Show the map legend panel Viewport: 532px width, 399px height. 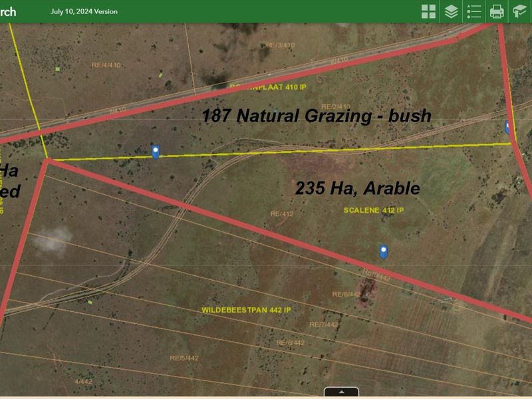point(474,11)
